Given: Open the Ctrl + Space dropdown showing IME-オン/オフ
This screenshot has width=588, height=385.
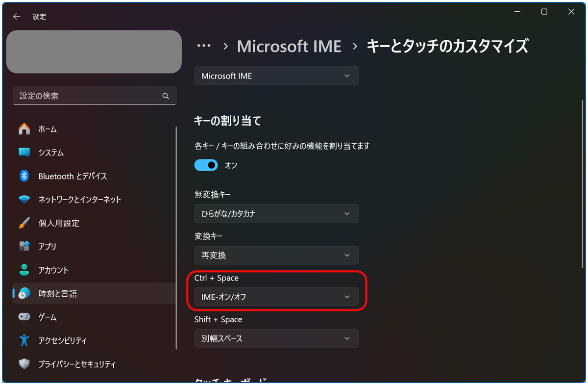Looking at the screenshot, I should 276,297.
